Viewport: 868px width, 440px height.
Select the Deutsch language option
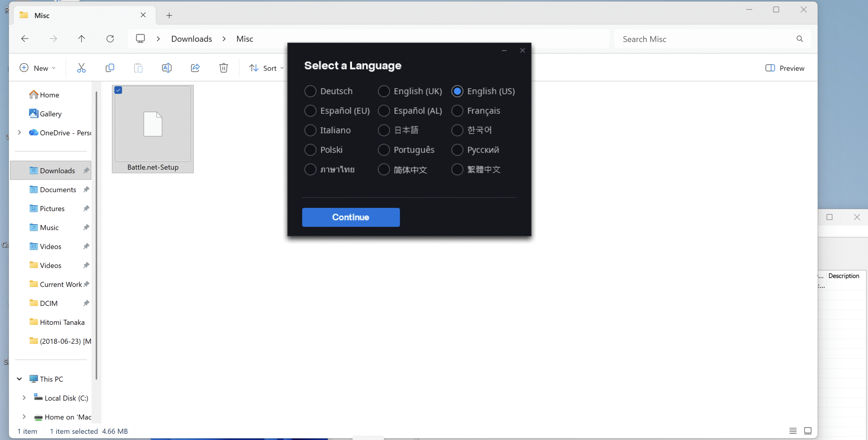310,91
